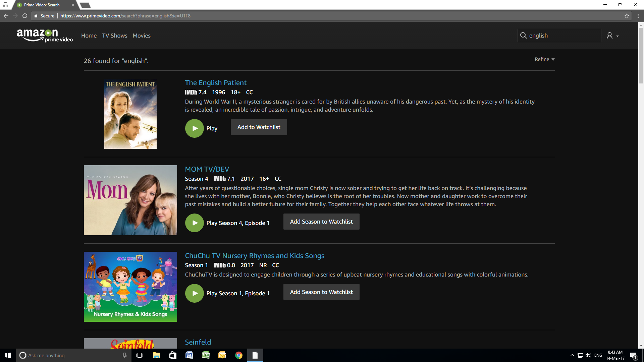Click the browser address bar URL

[125, 16]
